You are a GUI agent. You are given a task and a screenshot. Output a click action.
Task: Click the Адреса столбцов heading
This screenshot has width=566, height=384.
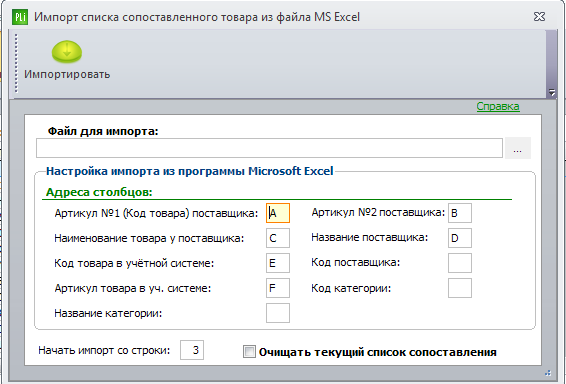(99, 192)
